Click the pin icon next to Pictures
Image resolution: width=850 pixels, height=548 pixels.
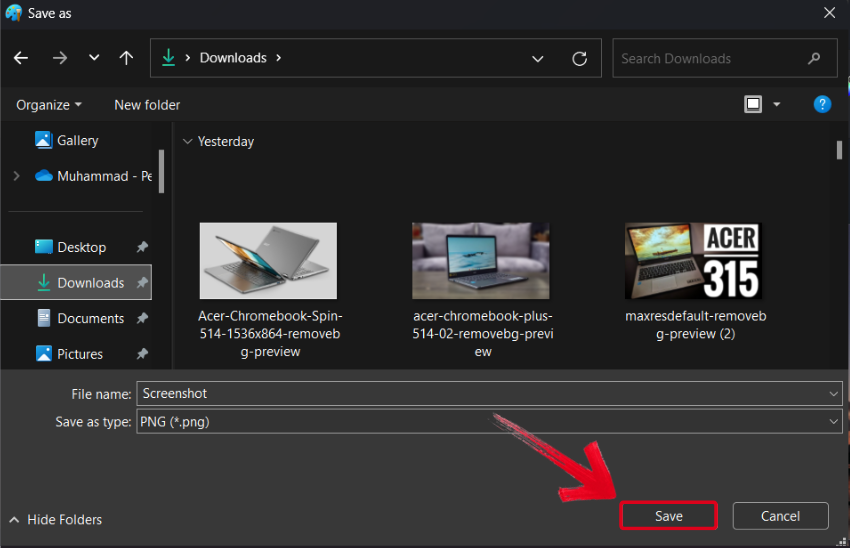(x=142, y=354)
